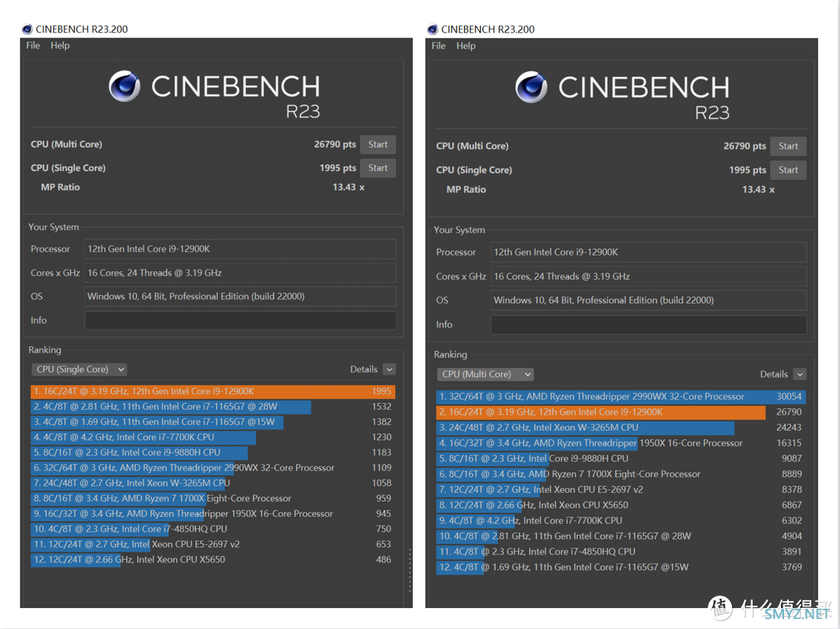Select the i7-7700K row scoring 1230

tap(213, 438)
